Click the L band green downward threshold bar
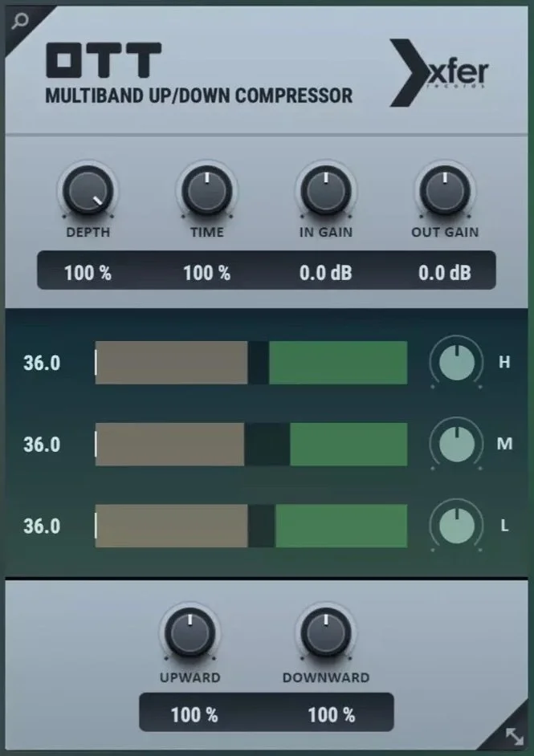 point(341,526)
